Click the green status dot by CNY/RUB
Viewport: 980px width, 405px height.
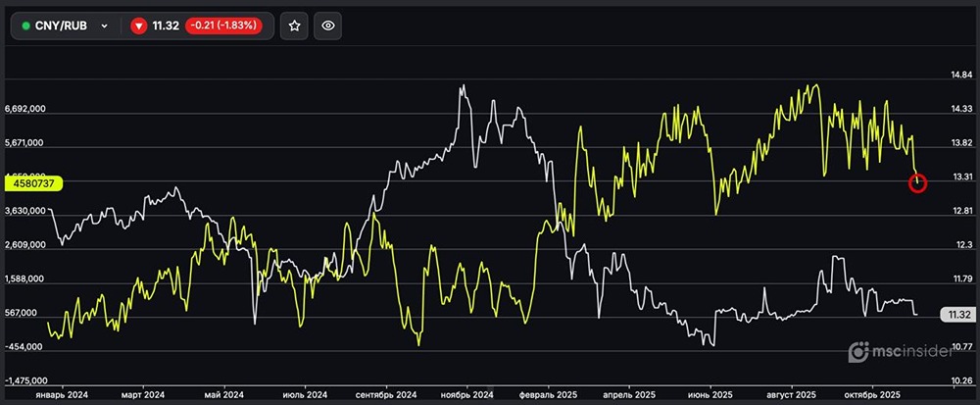tap(26, 26)
